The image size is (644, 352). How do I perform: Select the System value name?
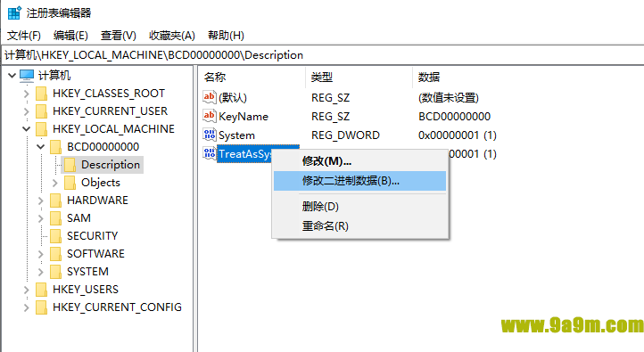[236, 135]
